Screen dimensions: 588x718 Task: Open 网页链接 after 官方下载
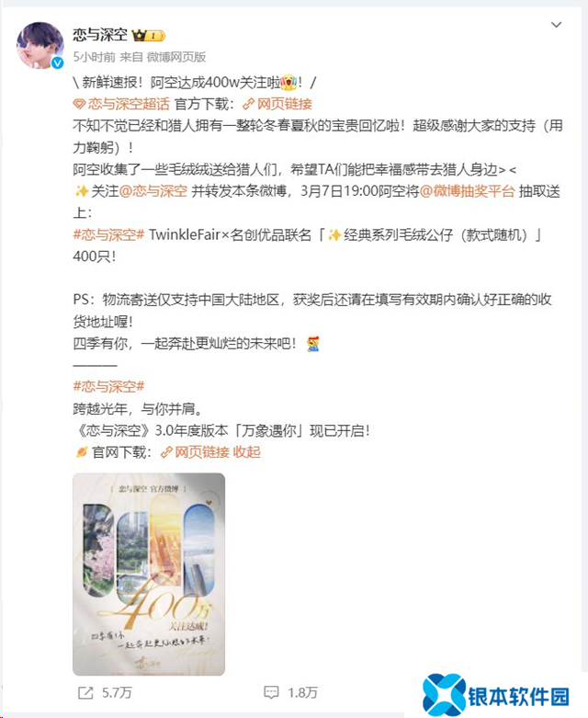point(284,104)
